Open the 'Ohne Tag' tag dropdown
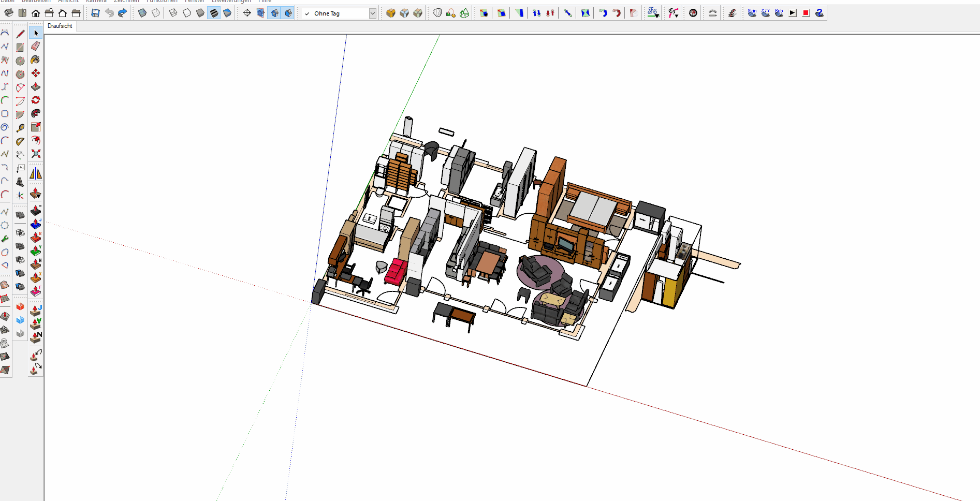 tap(372, 13)
